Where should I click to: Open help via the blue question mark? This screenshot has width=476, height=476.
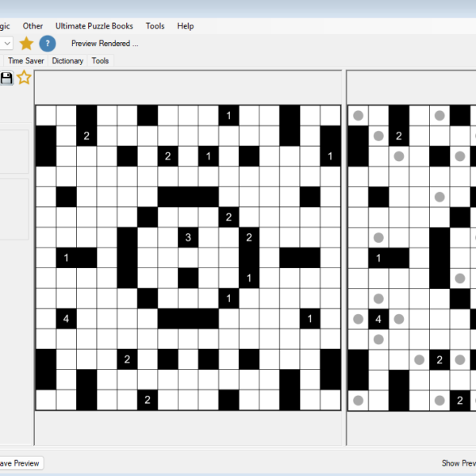[48, 44]
